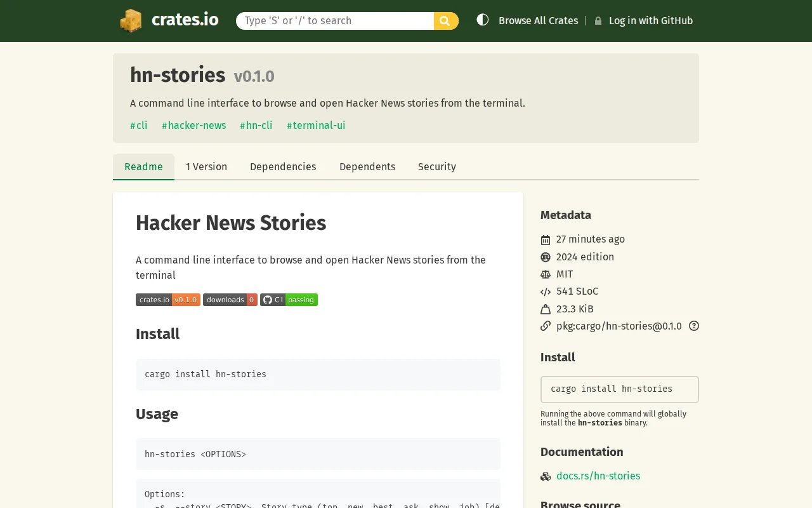Viewport: 812px width, 508px height.
Task: Focus the crate search input field
Action: click(335, 21)
